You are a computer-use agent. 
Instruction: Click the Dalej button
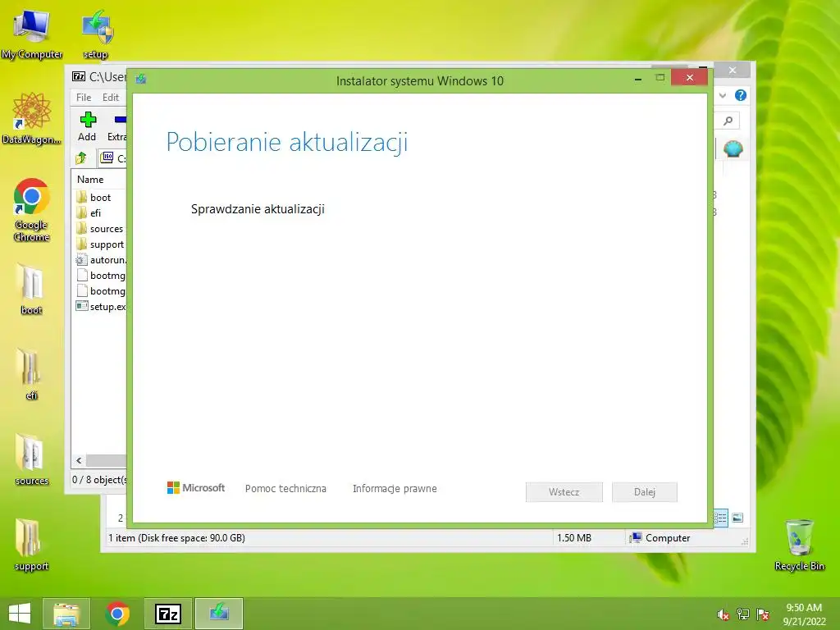pyautogui.click(x=645, y=492)
